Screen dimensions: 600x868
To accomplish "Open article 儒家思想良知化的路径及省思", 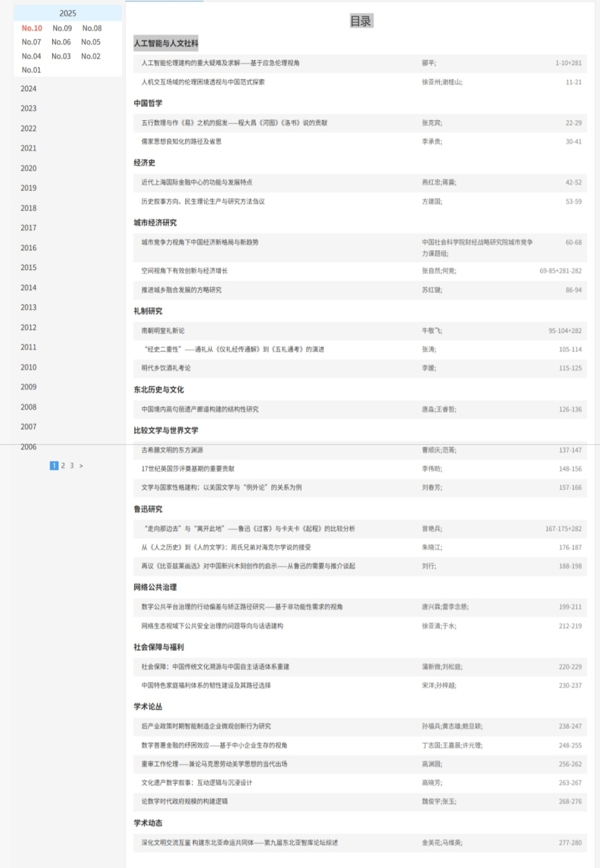I will (x=181, y=142).
